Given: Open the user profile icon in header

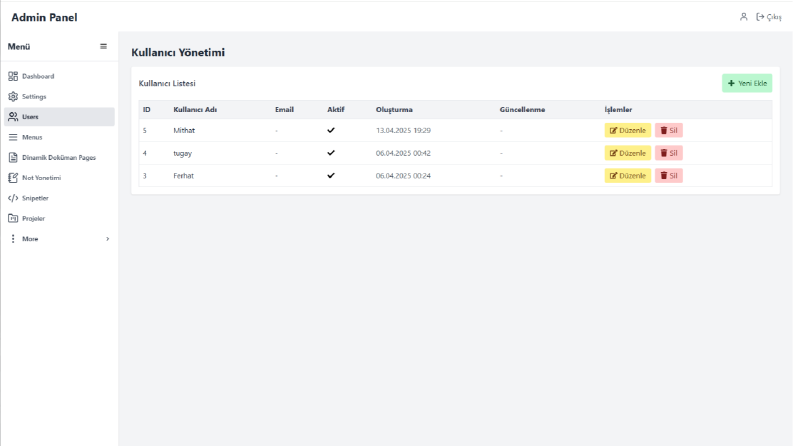Looking at the screenshot, I should 743,17.
